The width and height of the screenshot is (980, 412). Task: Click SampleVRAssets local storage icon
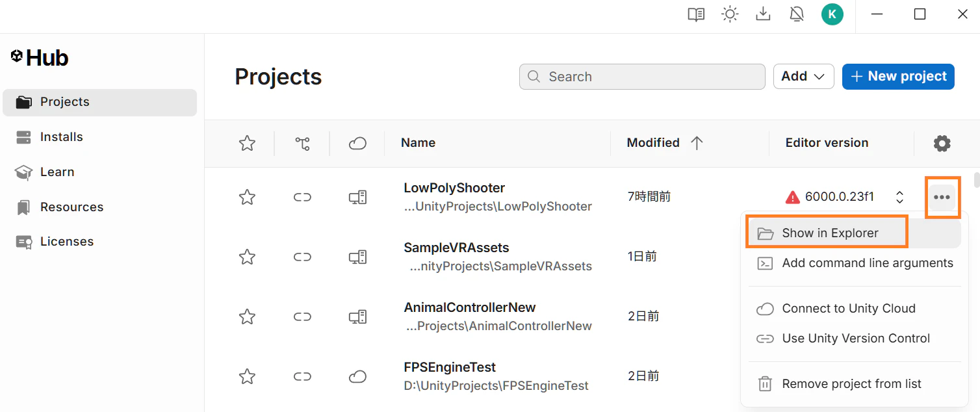pyautogui.click(x=357, y=257)
